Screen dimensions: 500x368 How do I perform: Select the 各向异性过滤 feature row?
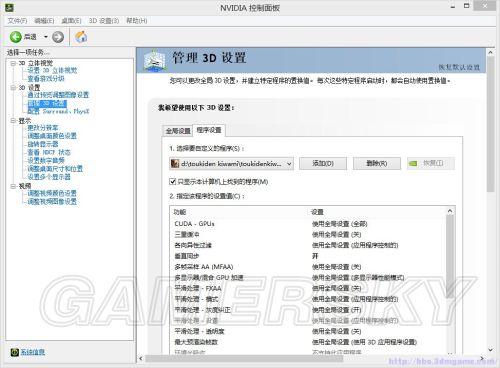pos(308,245)
